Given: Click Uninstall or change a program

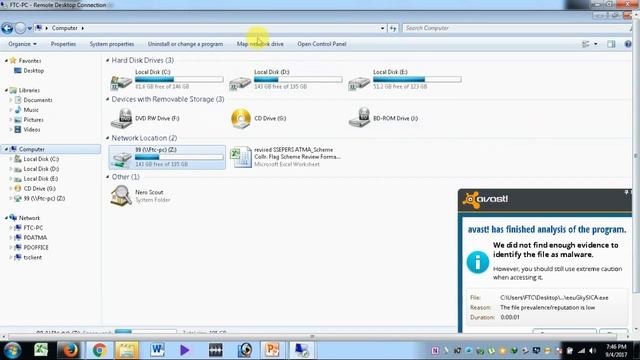Looking at the screenshot, I should (x=185, y=44).
